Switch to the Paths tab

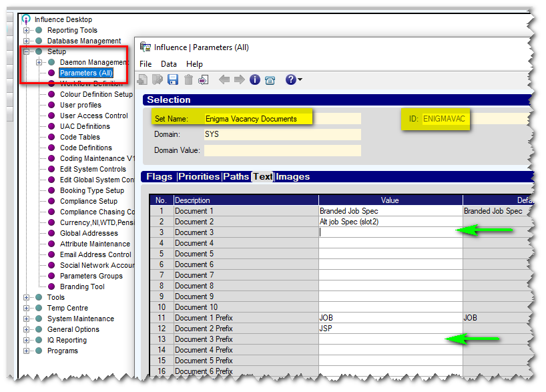pyautogui.click(x=236, y=177)
